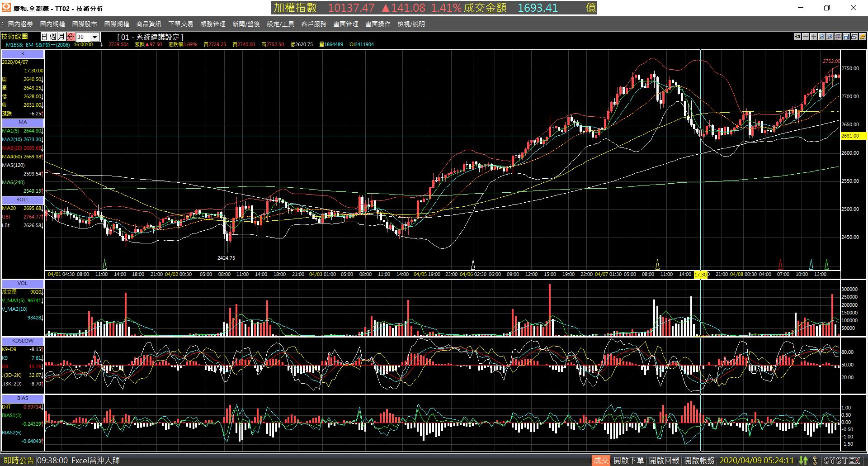Image resolution: width=868 pixels, height=466 pixels.
Task: Select the 日 daily period button
Action: coord(45,37)
